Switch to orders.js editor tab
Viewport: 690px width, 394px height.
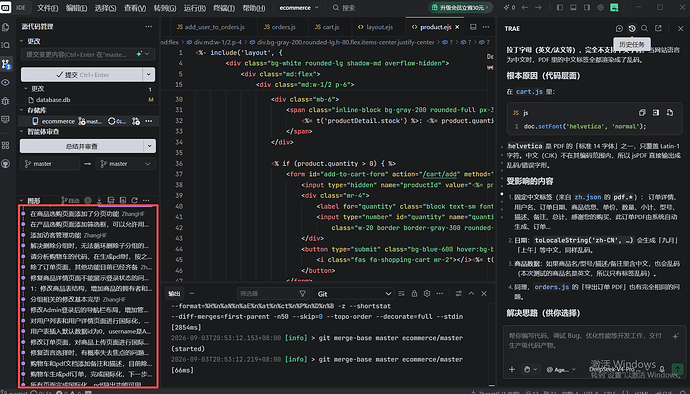(x=279, y=27)
